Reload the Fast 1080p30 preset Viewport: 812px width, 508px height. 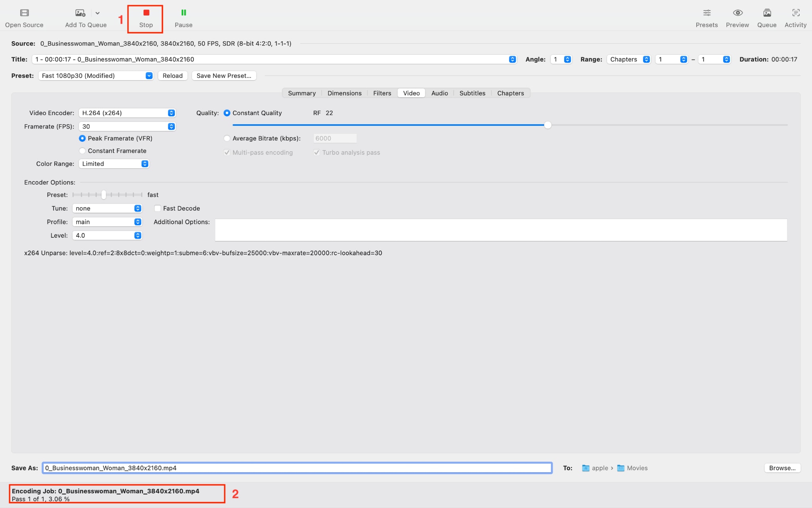(172, 75)
